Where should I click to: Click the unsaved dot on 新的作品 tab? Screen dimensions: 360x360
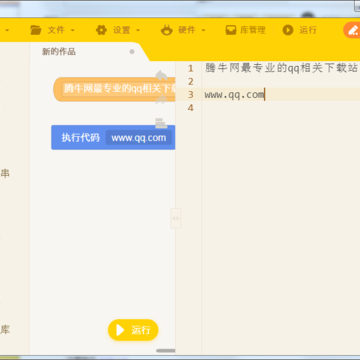pos(132,52)
